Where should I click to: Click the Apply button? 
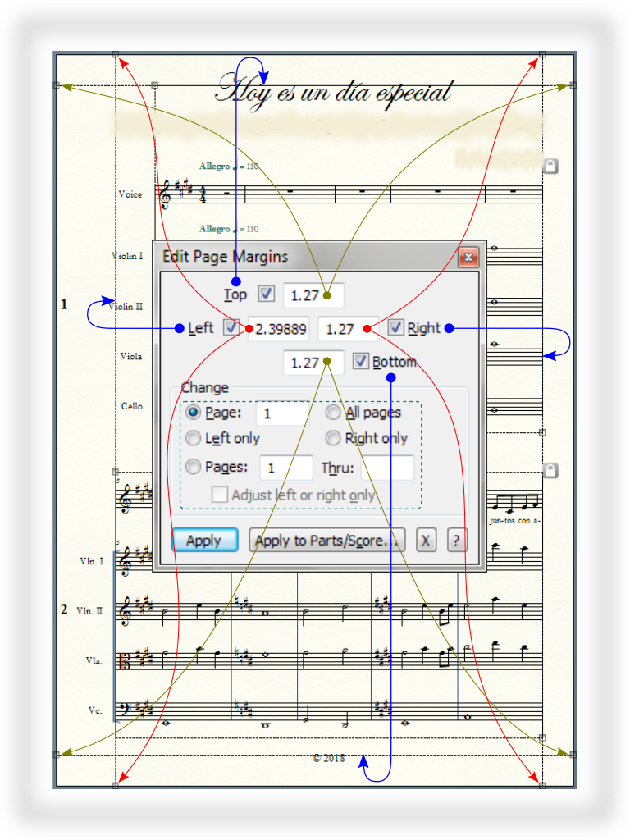(x=204, y=541)
